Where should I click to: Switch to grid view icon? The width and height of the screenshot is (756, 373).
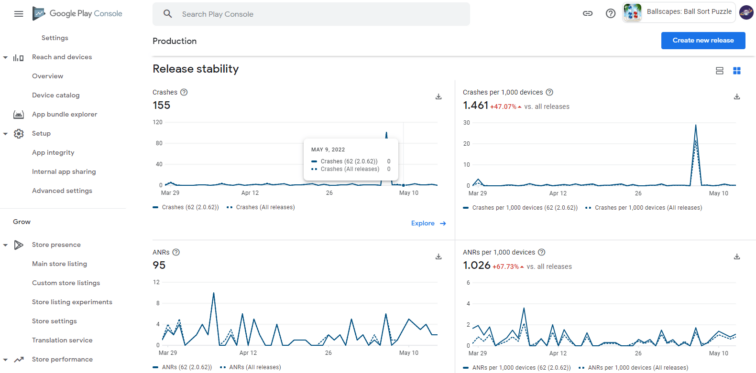737,71
